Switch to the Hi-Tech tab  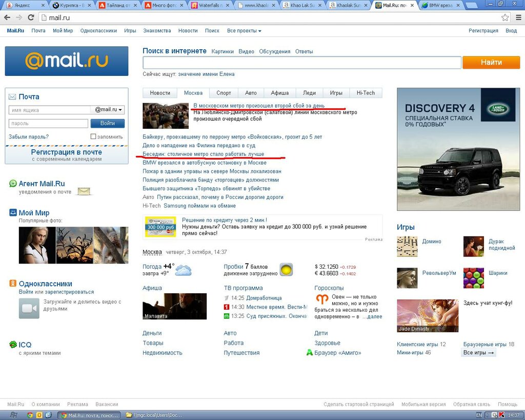pos(366,93)
